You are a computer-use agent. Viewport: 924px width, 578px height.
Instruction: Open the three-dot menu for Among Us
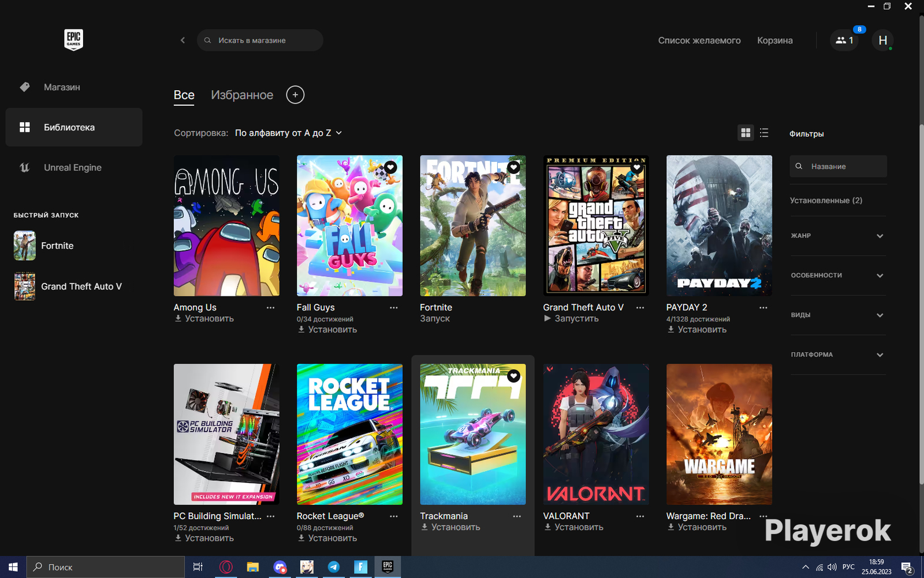point(270,307)
